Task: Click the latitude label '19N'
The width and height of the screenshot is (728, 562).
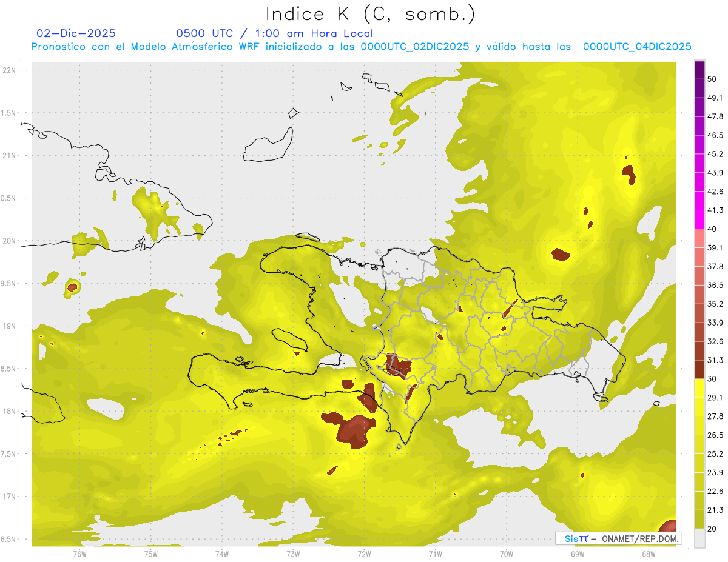Action: click(x=10, y=326)
